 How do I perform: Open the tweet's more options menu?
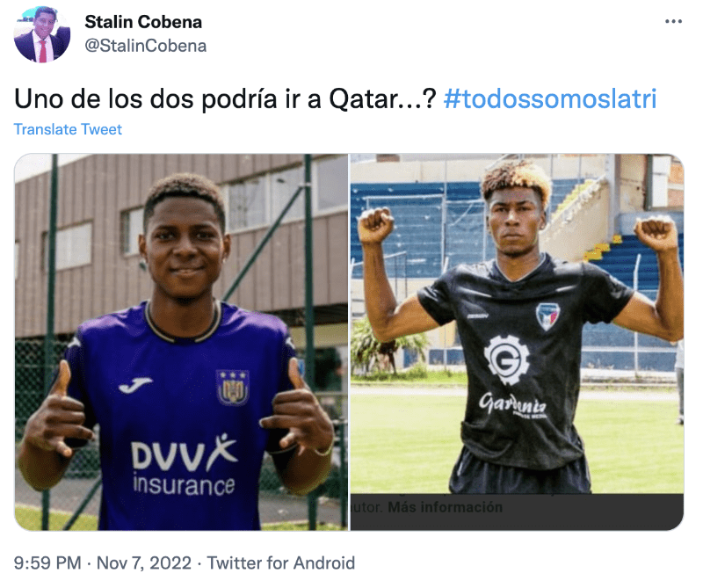pos(673,21)
